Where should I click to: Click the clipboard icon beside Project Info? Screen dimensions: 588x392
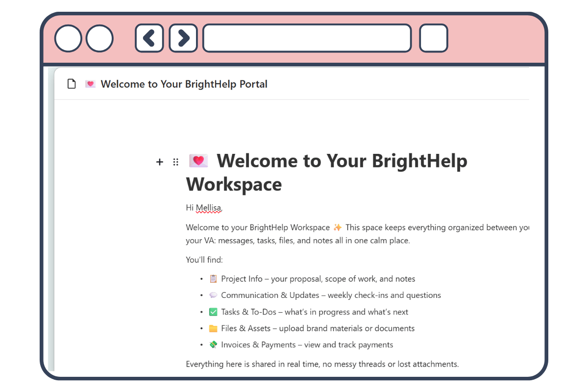213,278
